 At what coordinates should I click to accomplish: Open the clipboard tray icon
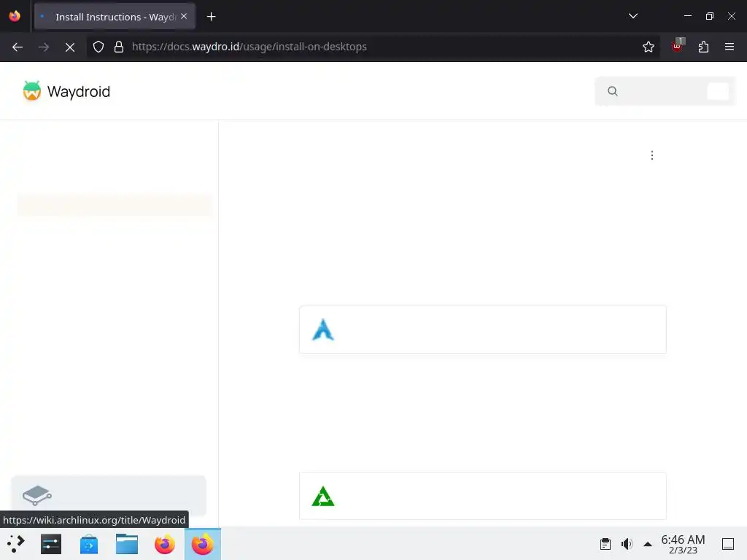tap(605, 544)
